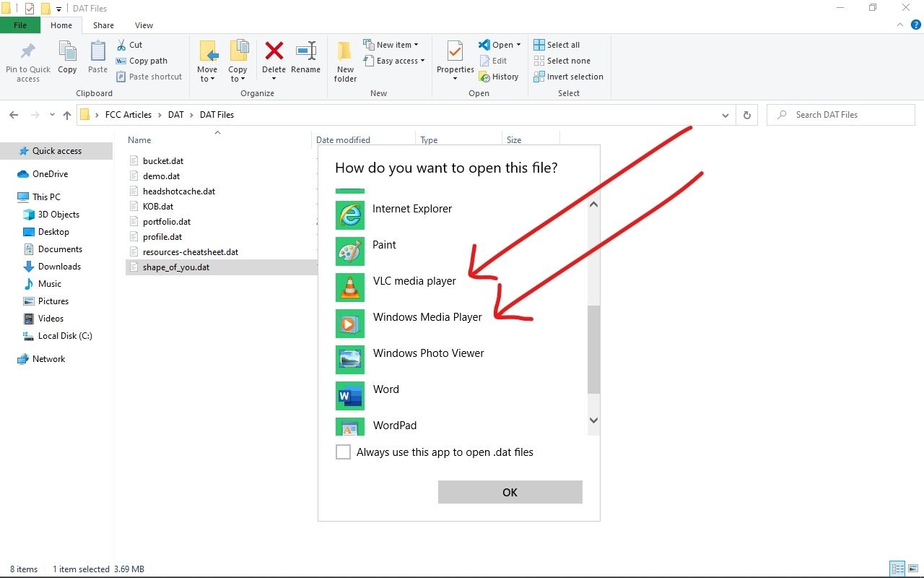Choose Word to open shape_of_you.dat
This screenshot has width=924, height=578.
point(385,389)
